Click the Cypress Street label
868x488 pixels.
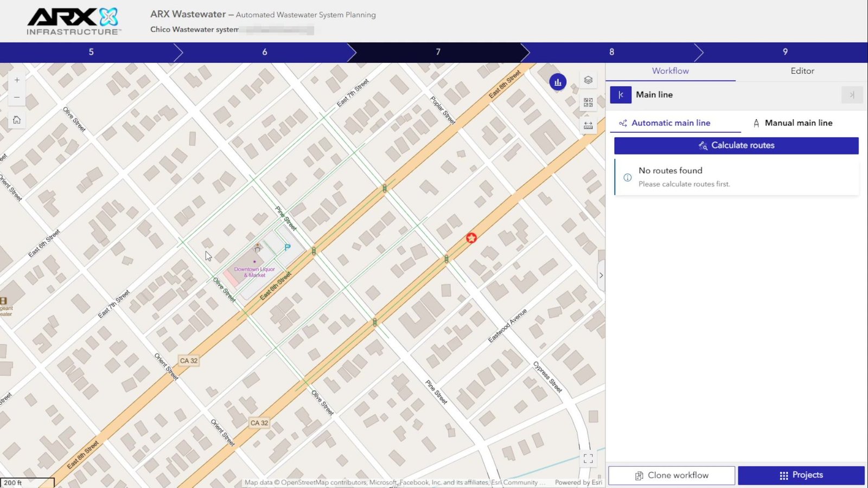pyautogui.click(x=547, y=377)
